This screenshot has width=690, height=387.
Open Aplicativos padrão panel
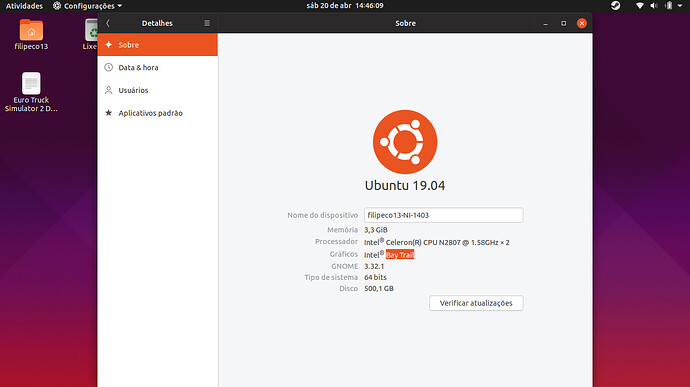pos(158,113)
